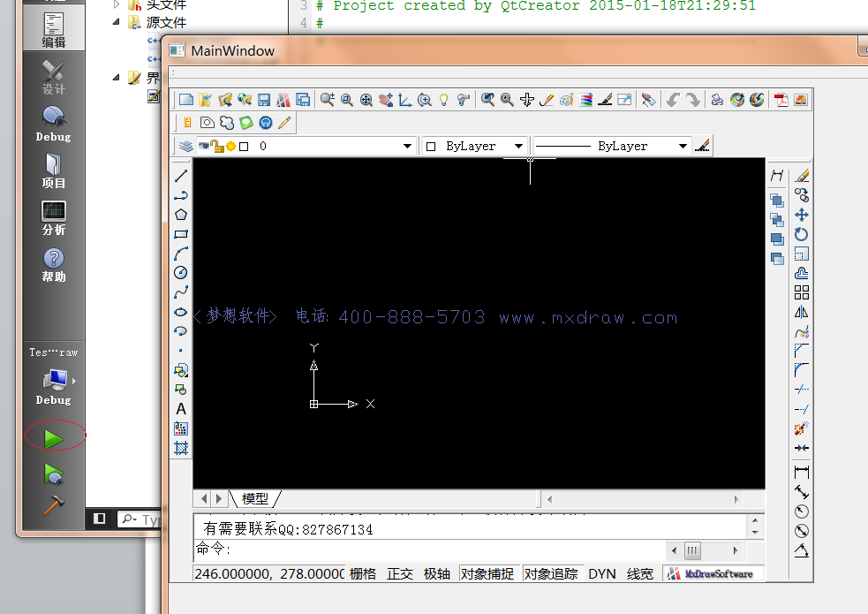Open the layer manager icon
868x614 pixels.
(x=186, y=146)
